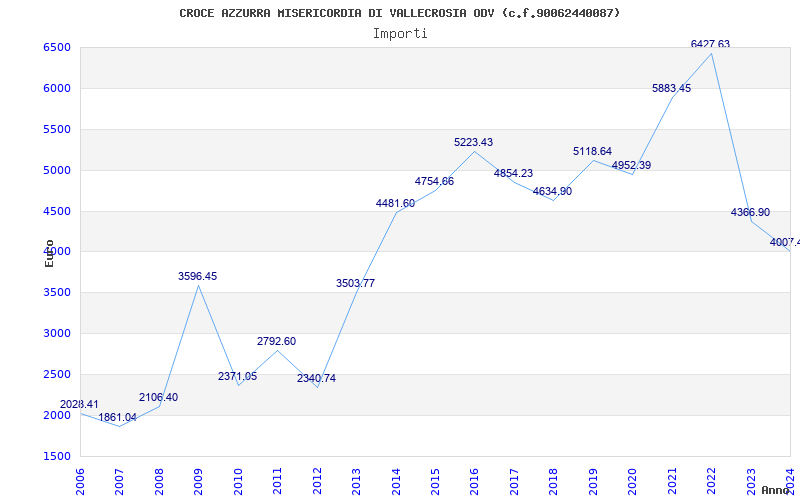Viewport: 800px width, 500px height.
Task: Click the 2018 year label
Action: (553, 481)
